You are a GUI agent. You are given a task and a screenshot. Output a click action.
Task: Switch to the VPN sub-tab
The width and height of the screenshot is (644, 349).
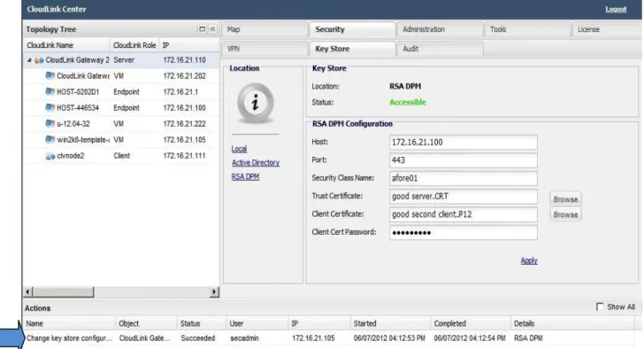(264, 49)
